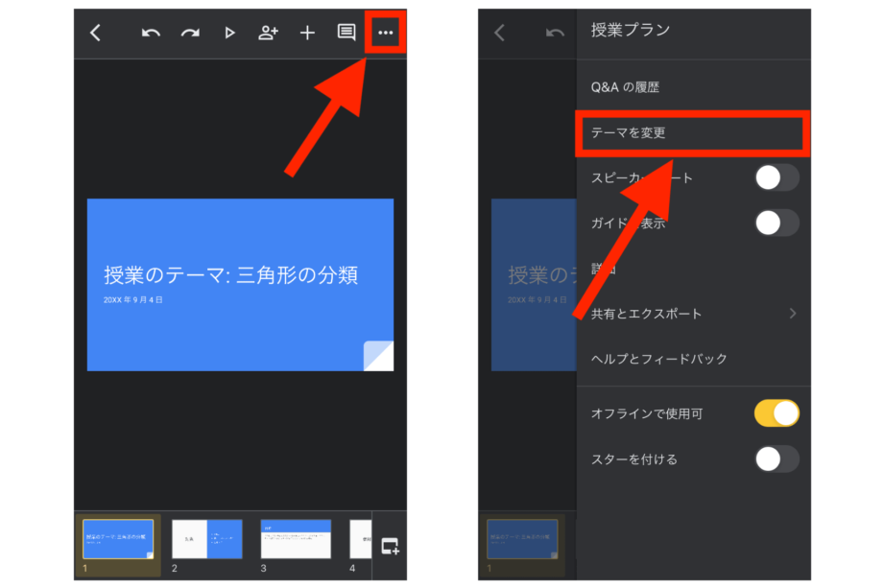Screen dimensions: 884x588
Task: Select テーマを変更 menu item
Action: click(x=629, y=132)
